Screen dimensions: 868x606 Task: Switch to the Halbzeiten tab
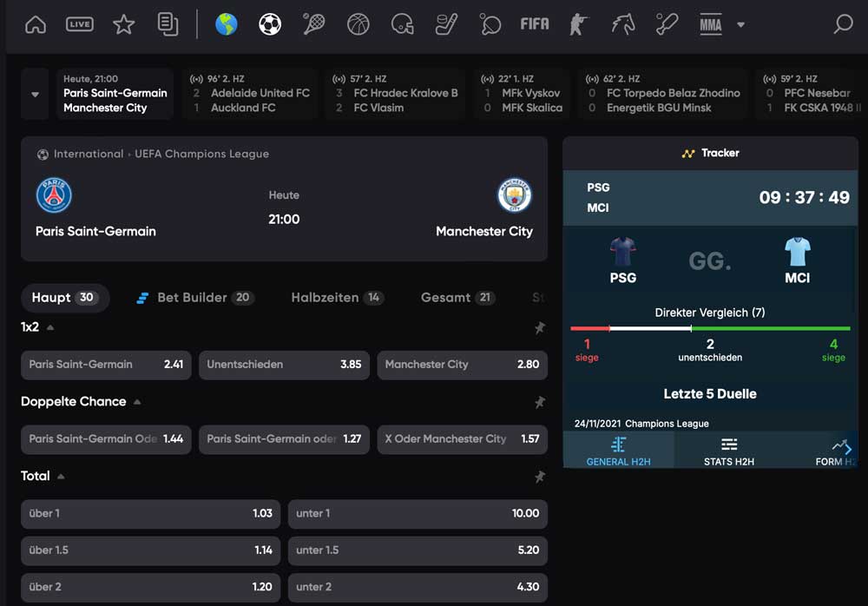pyautogui.click(x=337, y=298)
